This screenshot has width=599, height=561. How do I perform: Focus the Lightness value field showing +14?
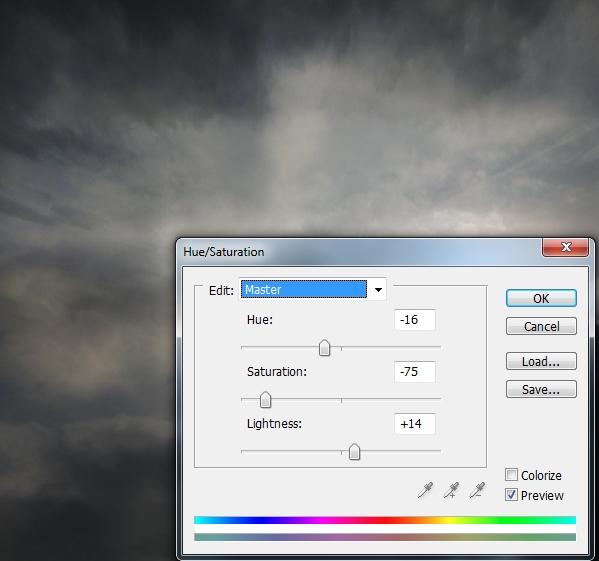[x=414, y=424]
